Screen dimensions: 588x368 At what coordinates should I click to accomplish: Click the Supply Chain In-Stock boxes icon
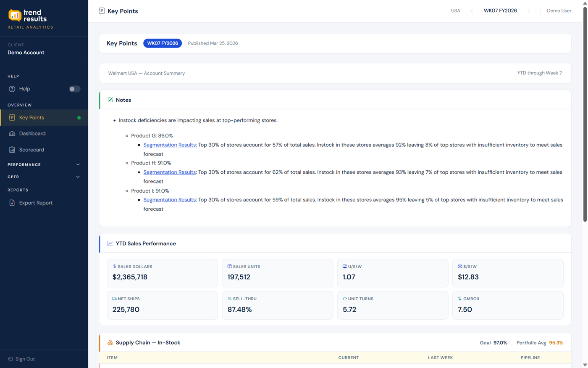pyautogui.click(x=110, y=343)
